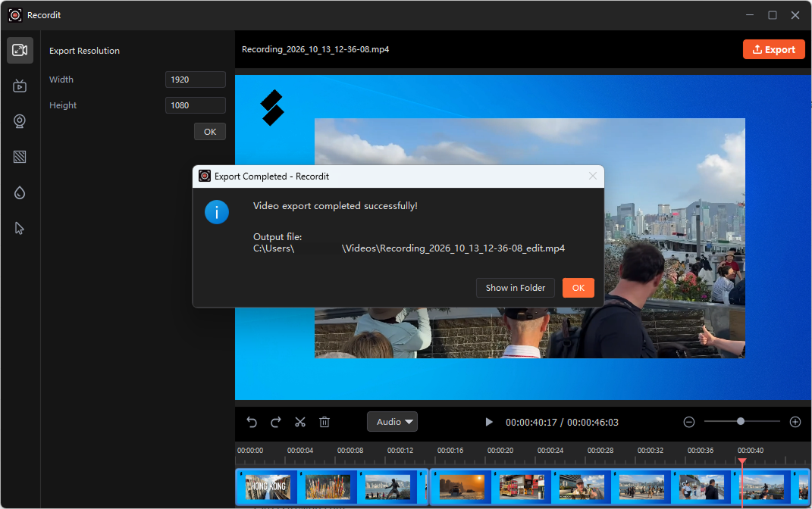
Task: Select the incense sticks clip thumbnail
Action: tap(328, 487)
